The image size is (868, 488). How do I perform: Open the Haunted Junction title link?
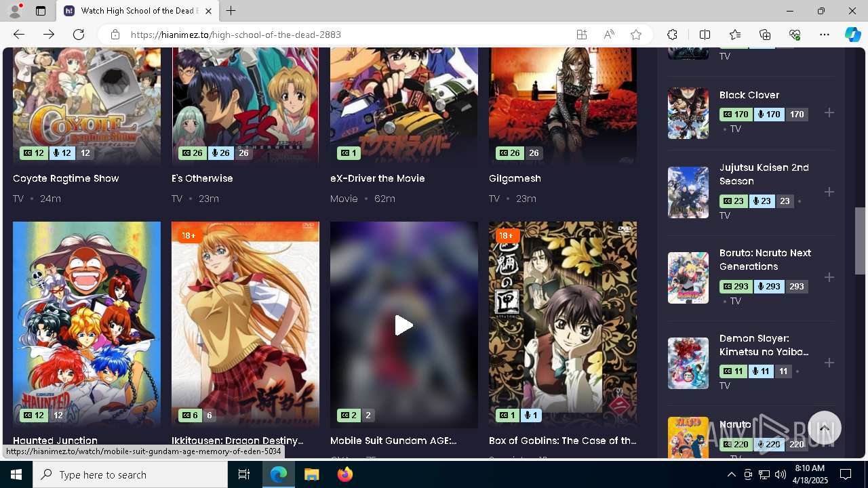tap(55, 441)
